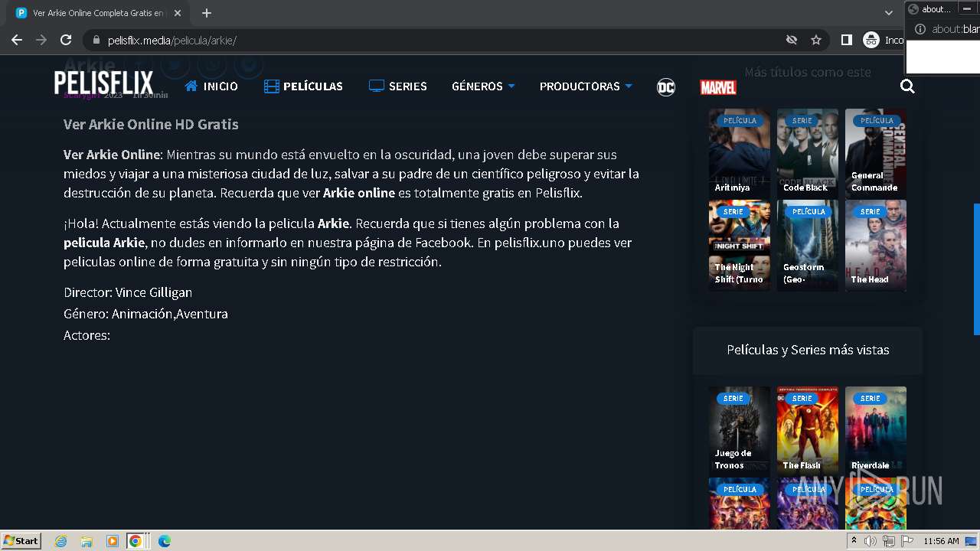Click the network tray icon
The image size is (980, 551).
click(889, 541)
